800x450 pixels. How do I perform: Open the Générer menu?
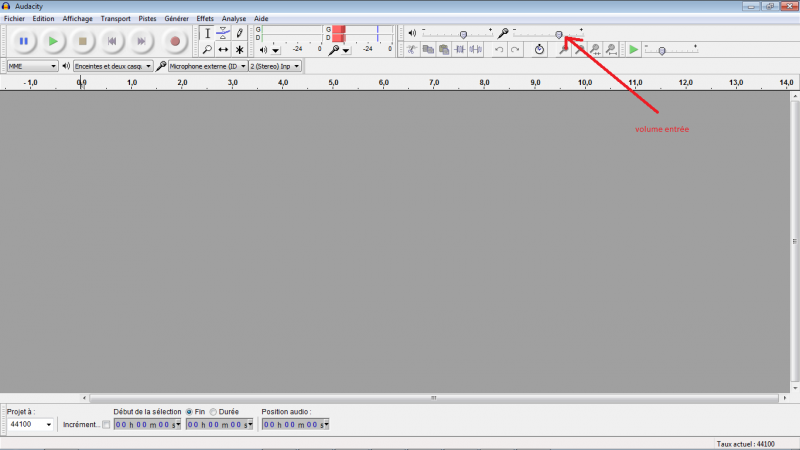click(x=177, y=18)
